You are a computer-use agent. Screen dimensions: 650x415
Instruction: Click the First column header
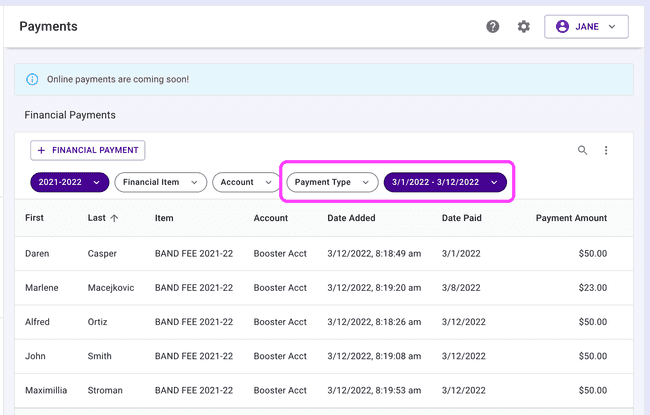click(35, 218)
